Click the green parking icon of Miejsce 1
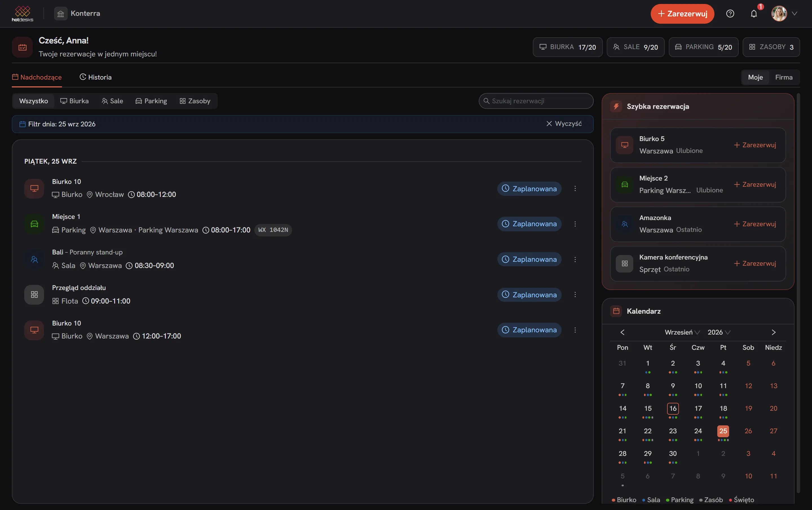 pos(34,224)
